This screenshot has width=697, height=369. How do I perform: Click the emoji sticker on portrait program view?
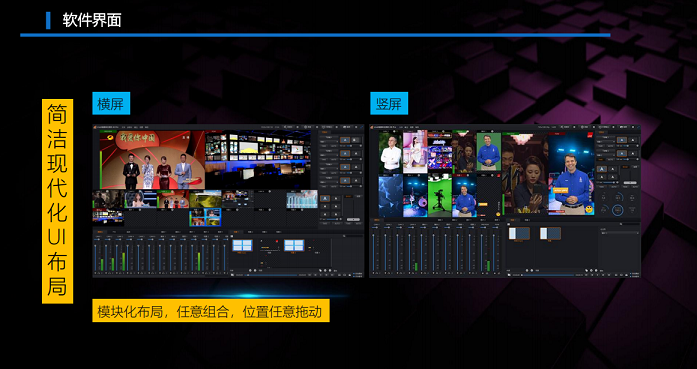589,209
